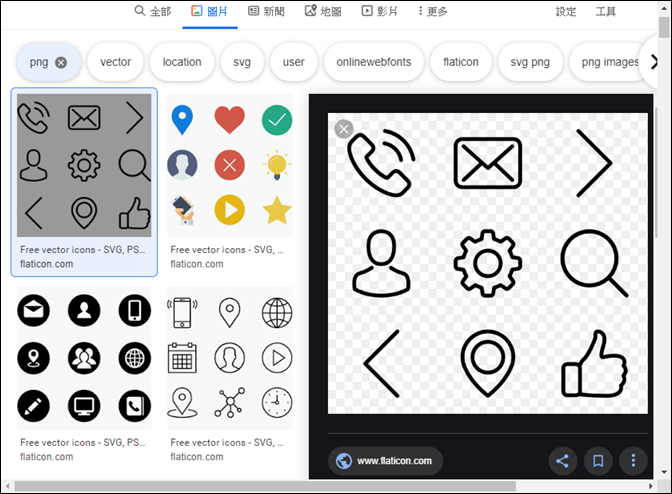
Task: Close the image preview panel
Action: pos(344,129)
